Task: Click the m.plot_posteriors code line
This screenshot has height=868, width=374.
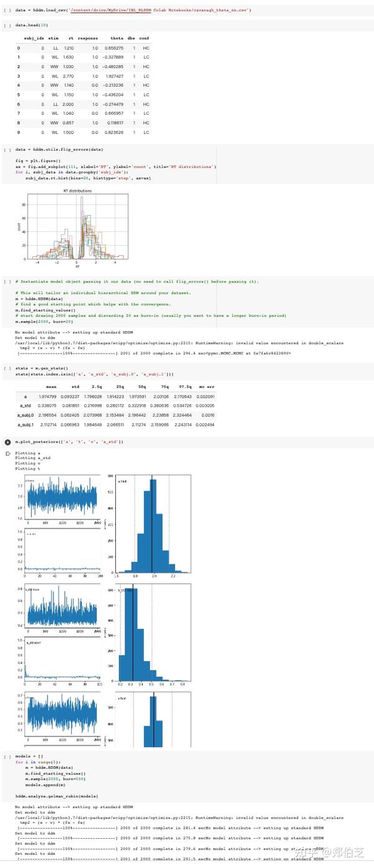Action: tap(69, 441)
